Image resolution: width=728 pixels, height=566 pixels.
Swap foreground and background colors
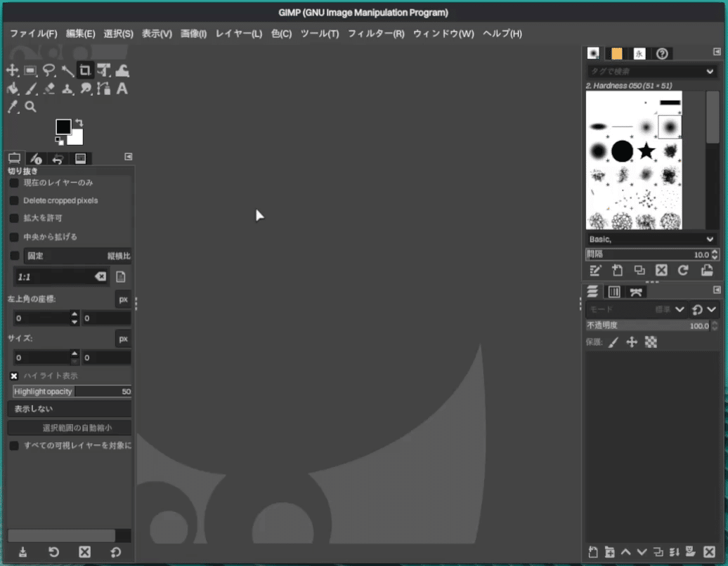coord(79,122)
